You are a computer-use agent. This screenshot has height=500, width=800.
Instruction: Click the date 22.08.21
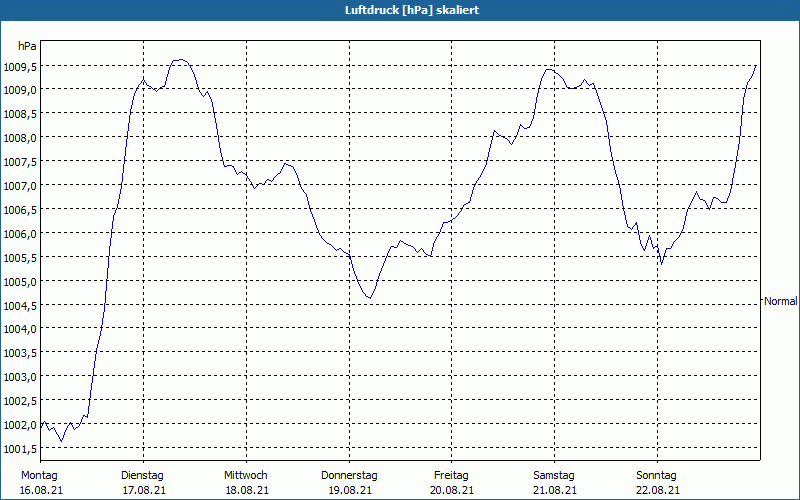point(658,490)
